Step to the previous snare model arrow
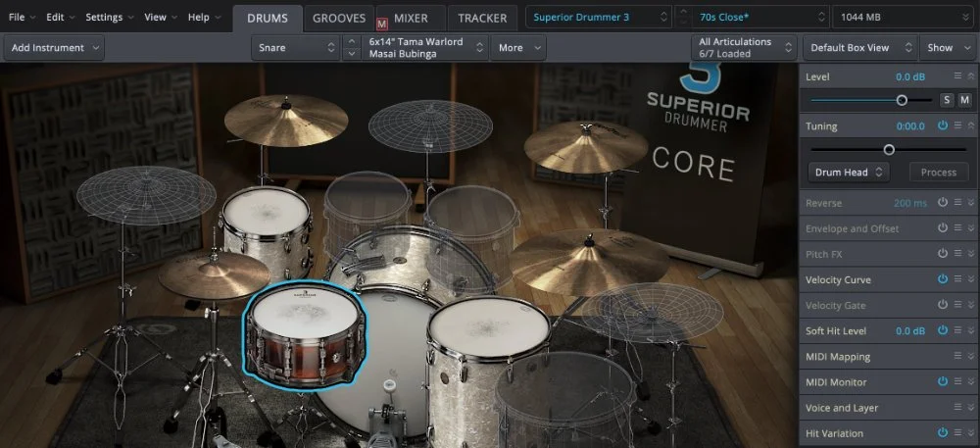The height and width of the screenshot is (448, 980). click(x=353, y=41)
